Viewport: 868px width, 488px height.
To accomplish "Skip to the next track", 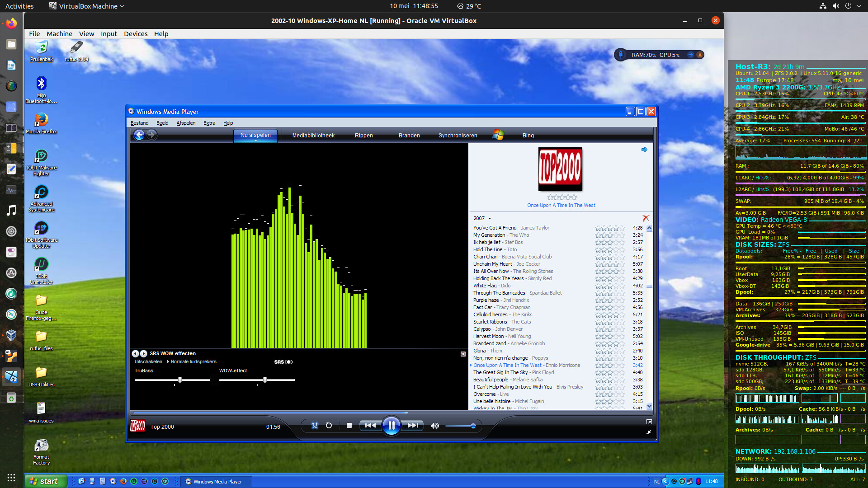I will click(x=413, y=426).
